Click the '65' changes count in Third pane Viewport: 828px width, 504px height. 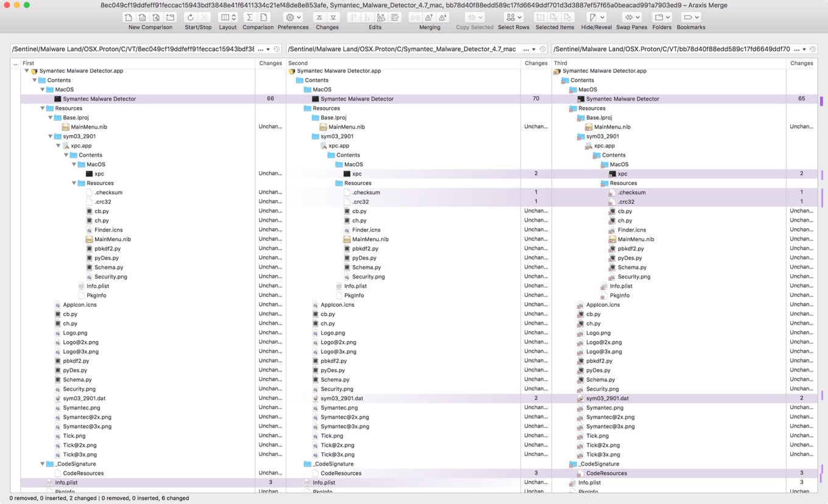click(x=801, y=99)
